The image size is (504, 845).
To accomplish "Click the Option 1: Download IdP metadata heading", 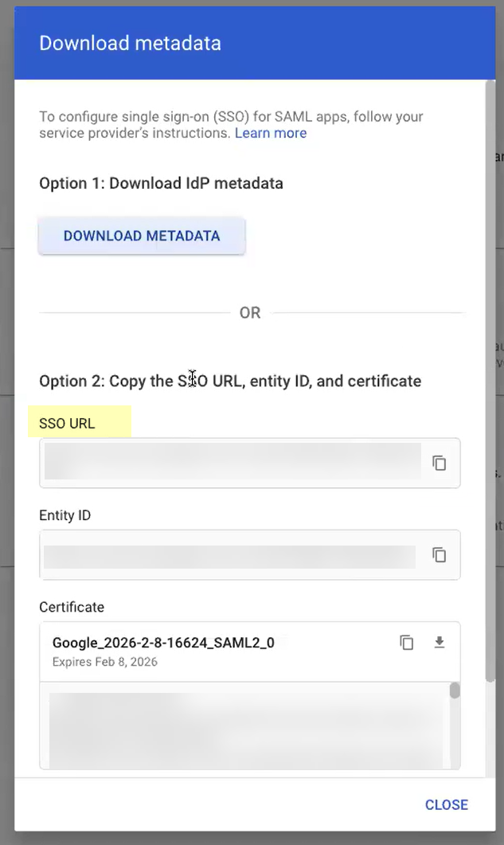I will point(161,183).
